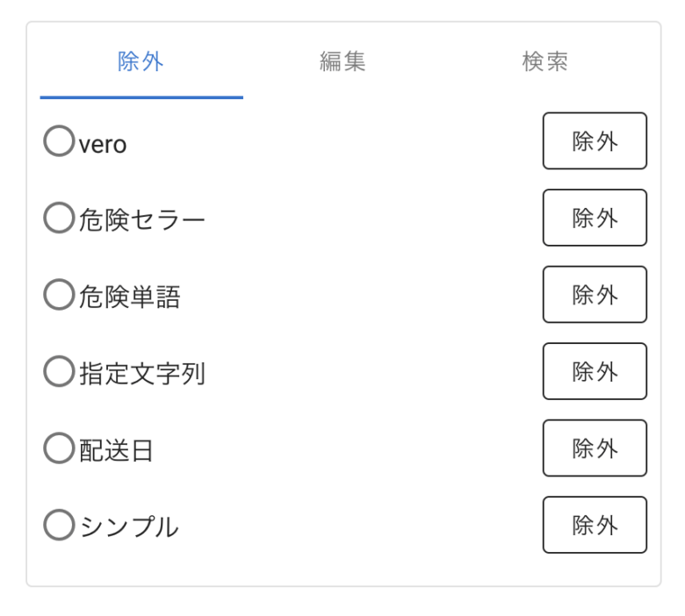Select the 危険セラー radio button
Image resolution: width=685 pixels, height=616 pixels.
[59, 218]
